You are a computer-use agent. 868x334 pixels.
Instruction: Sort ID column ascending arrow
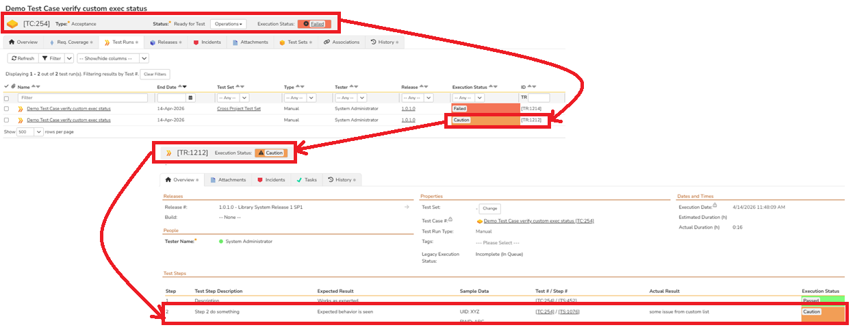[528, 87]
